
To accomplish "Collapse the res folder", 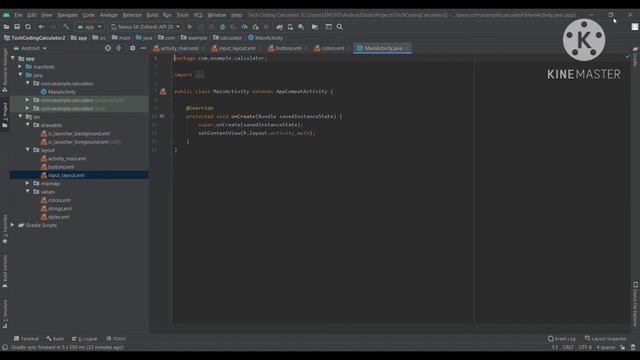I will click(20, 117).
